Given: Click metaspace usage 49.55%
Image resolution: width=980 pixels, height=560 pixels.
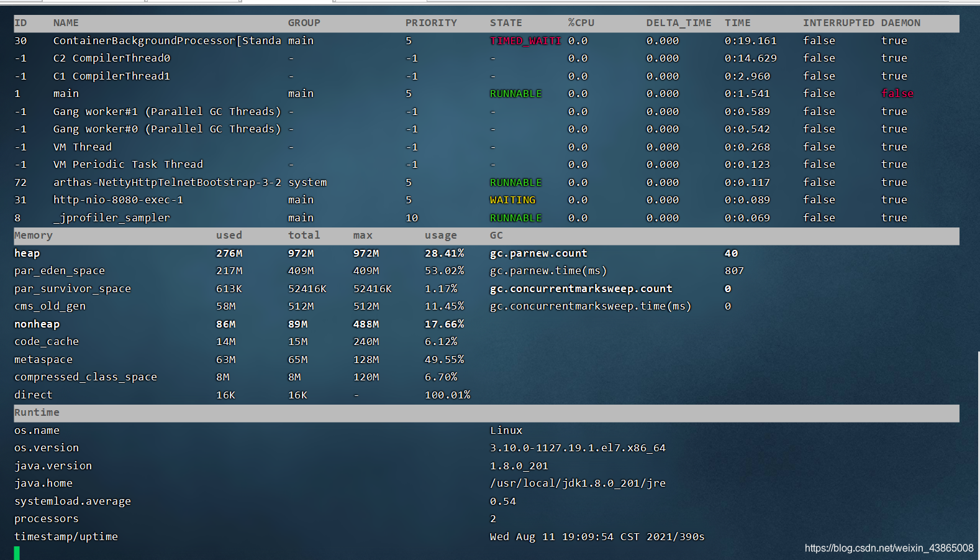Looking at the screenshot, I should [x=444, y=359].
